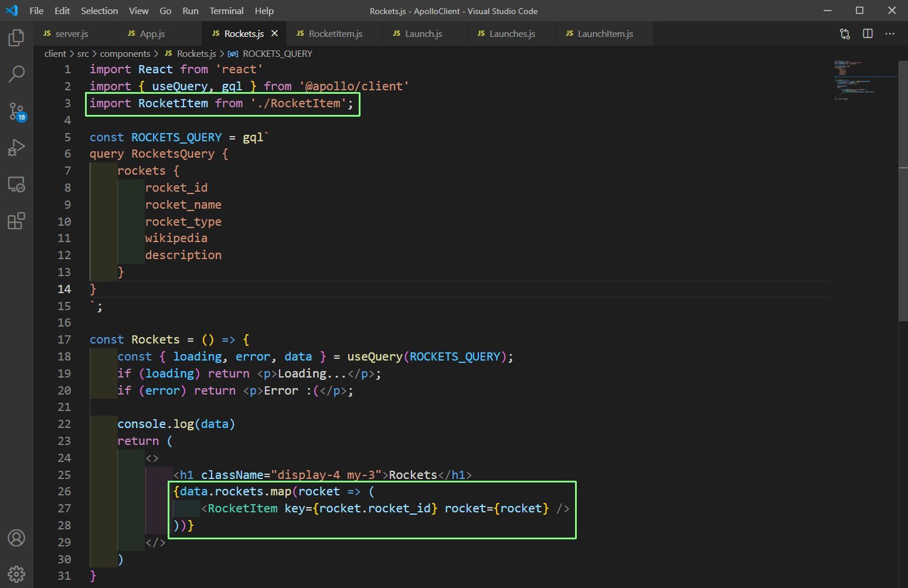Screen dimensions: 908x588
Task: Click the code minimap preview
Action: (x=865, y=80)
